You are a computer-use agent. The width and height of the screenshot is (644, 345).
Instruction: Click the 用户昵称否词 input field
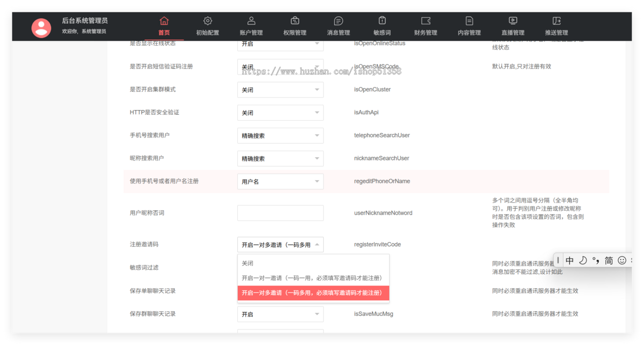click(280, 213)
